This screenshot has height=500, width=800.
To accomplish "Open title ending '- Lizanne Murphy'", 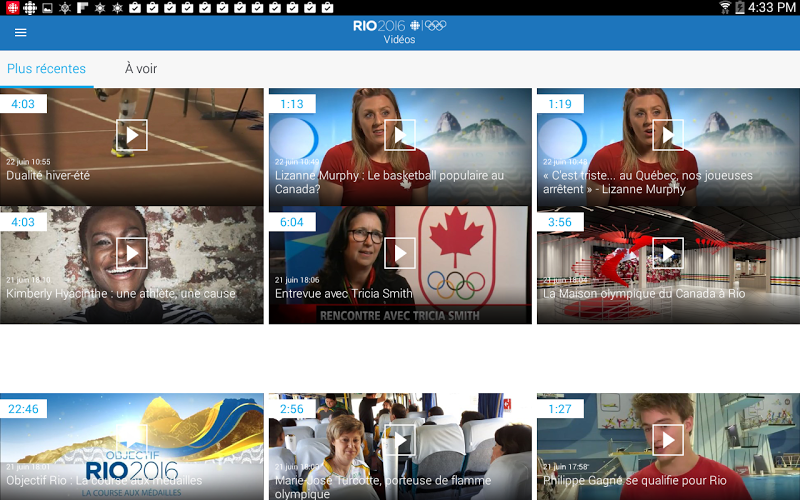I will (647, 182).
